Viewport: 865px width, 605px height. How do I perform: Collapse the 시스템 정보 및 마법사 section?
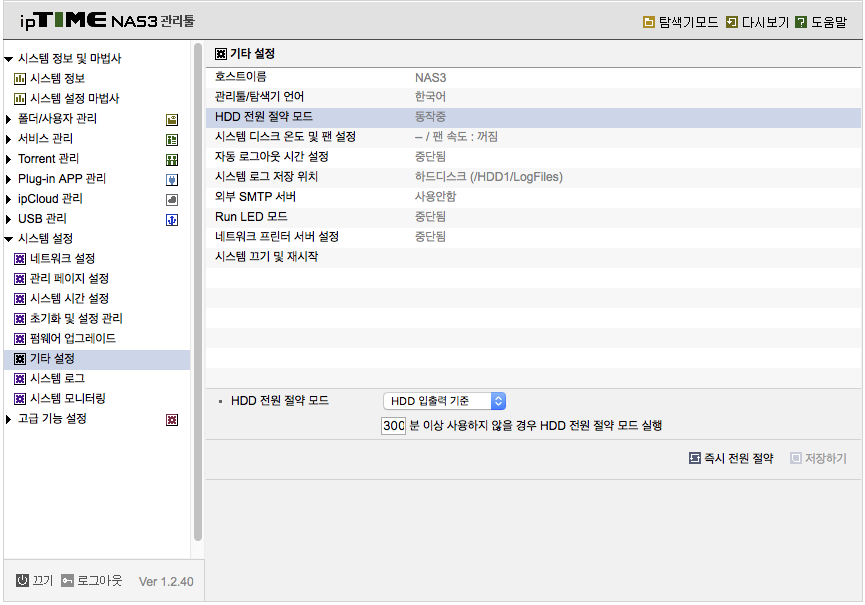[x=8, y=59]
